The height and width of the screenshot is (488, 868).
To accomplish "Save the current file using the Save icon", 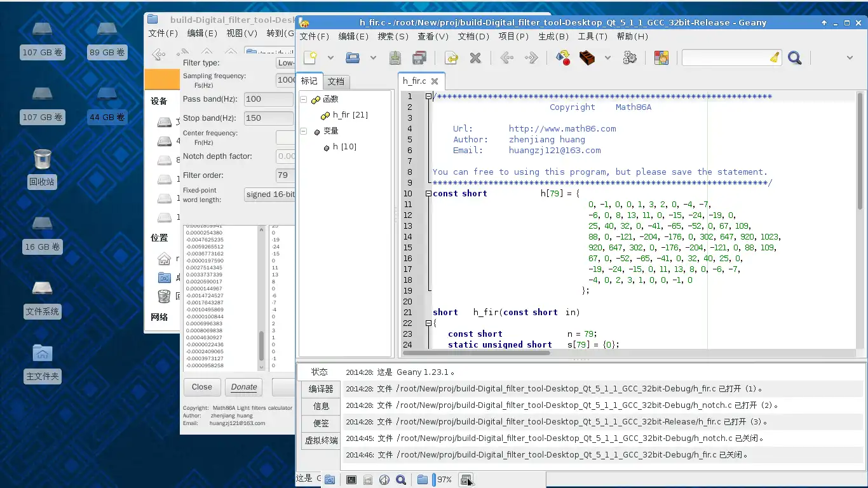I will tap(395, 58).
